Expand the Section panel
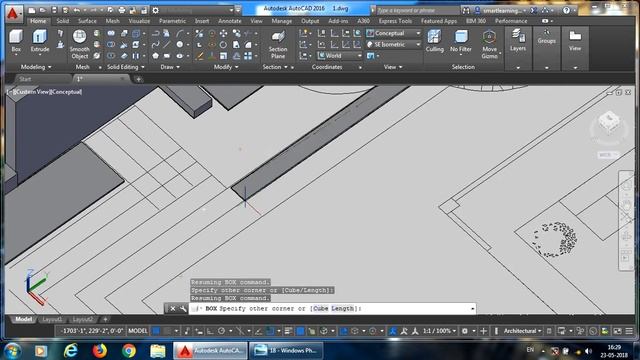Screen dimensions: 640x360 [275, 67]
